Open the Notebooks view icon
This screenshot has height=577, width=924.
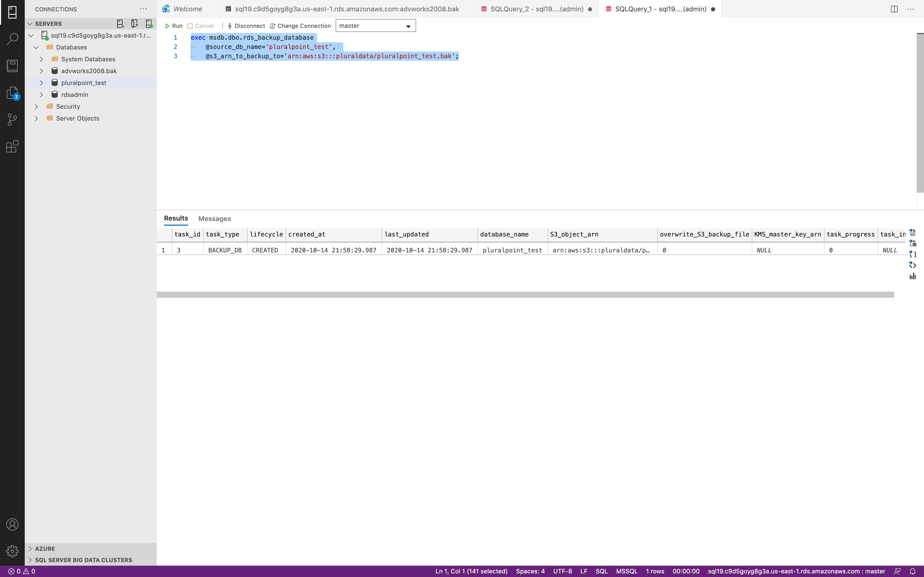(12, 66)
